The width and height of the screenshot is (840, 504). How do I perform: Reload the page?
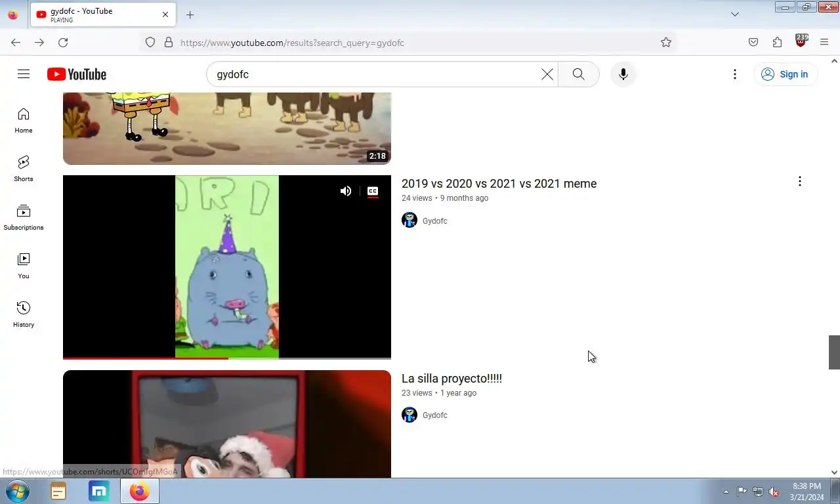[x=63, y=43]
